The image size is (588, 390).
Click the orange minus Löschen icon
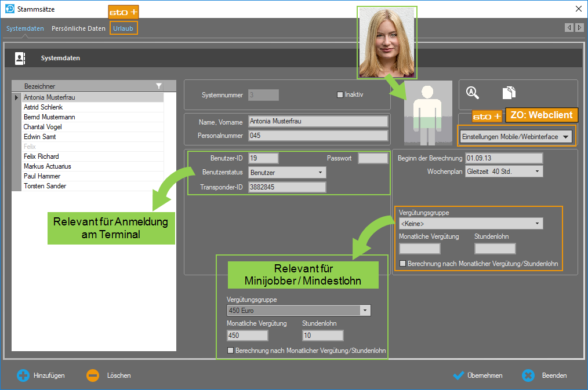pyautogui.click(x=93, y=376)
